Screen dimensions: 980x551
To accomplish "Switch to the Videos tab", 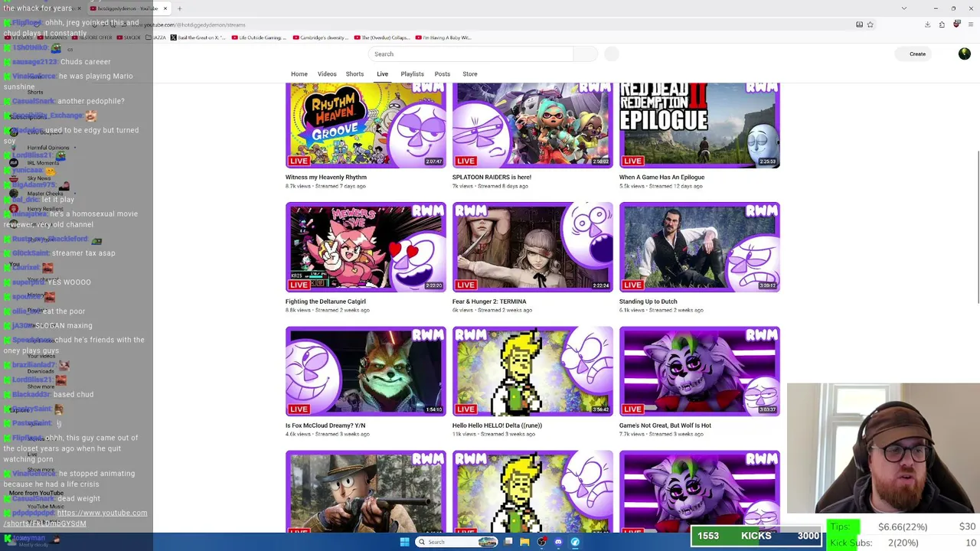I will (327, 74).
